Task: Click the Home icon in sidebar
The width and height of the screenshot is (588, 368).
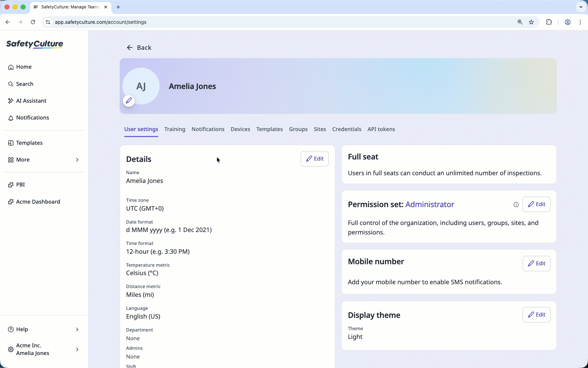Action: coord(11,67)
